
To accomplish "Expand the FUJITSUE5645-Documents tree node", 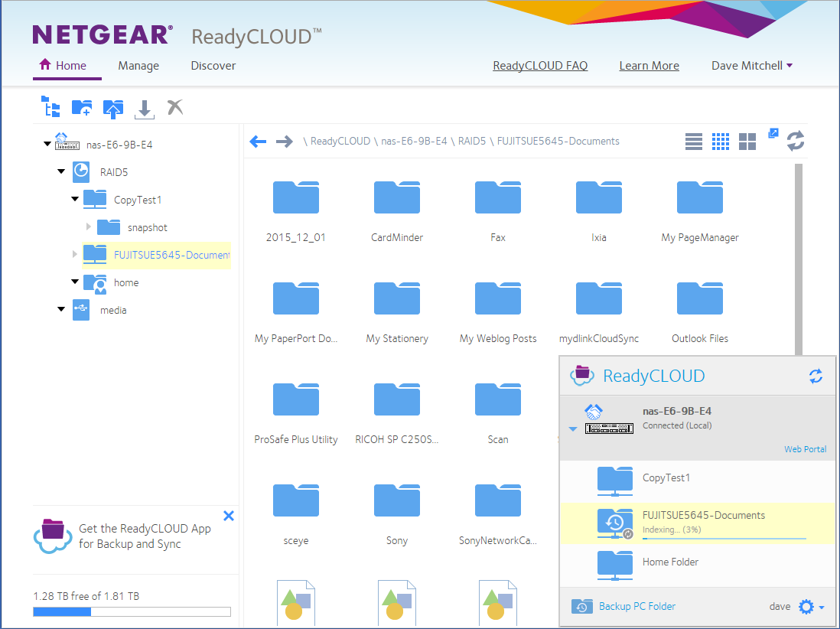I will (74, 254).
